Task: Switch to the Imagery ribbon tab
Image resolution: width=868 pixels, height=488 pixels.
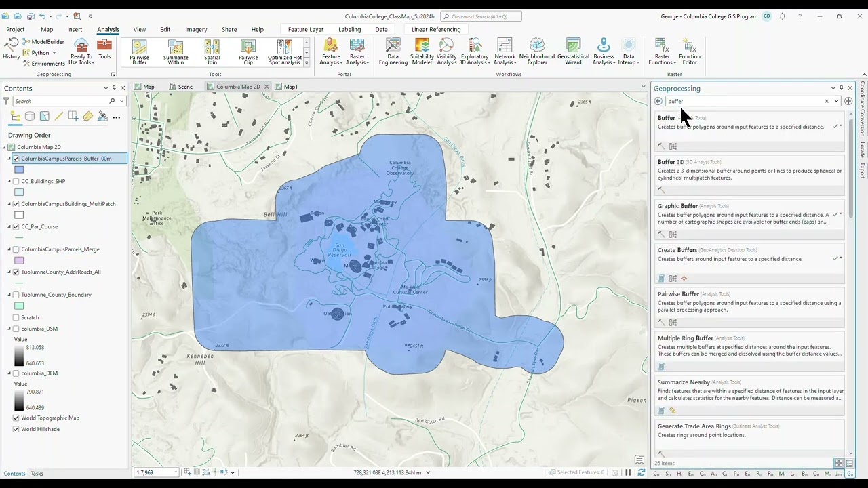Action: [196, 29]
